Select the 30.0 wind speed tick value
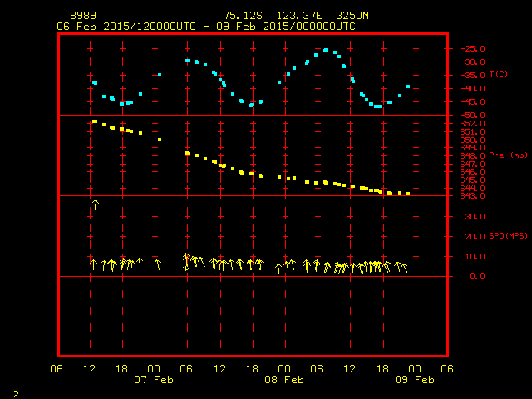This screenshot has width=532, height=399. (475, 216)
